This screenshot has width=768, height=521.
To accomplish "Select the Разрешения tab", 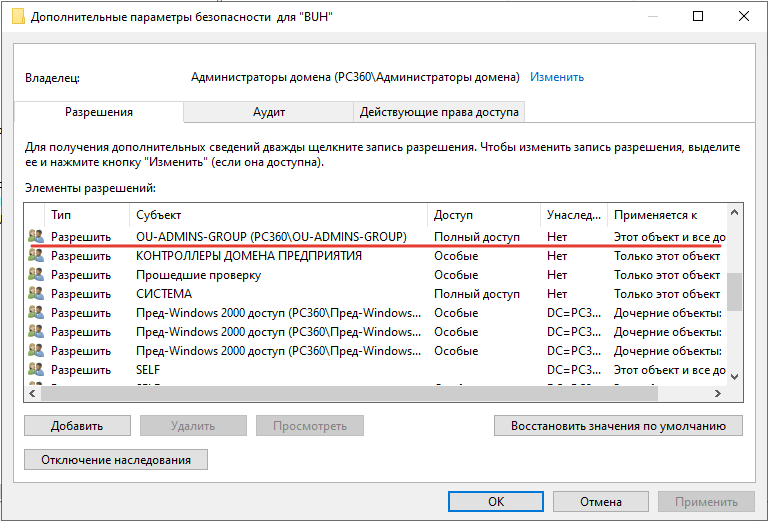I will tap(99, 112).
